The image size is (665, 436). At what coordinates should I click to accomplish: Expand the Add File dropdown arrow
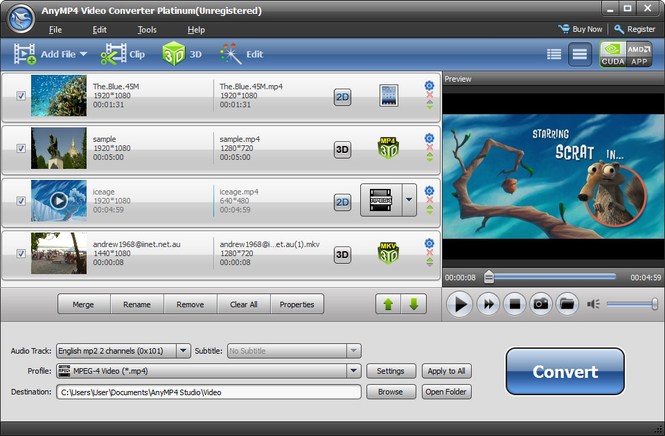(x=83, y=54)
